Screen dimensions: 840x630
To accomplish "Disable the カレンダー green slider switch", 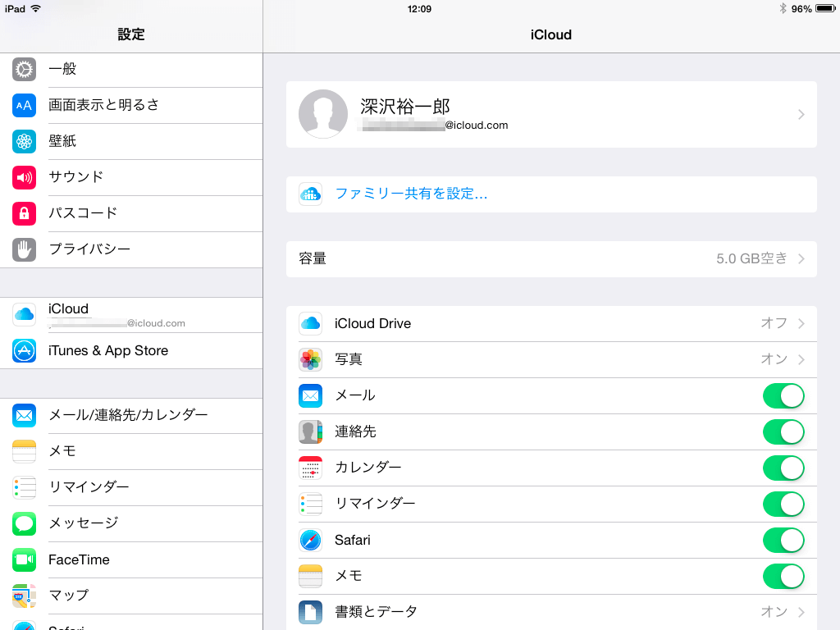I will 783,468.
